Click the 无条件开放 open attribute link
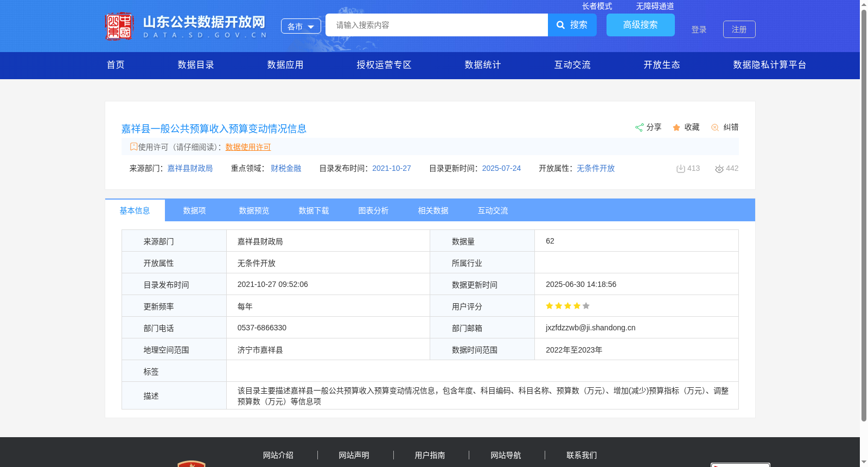 [x=596, y=169]
